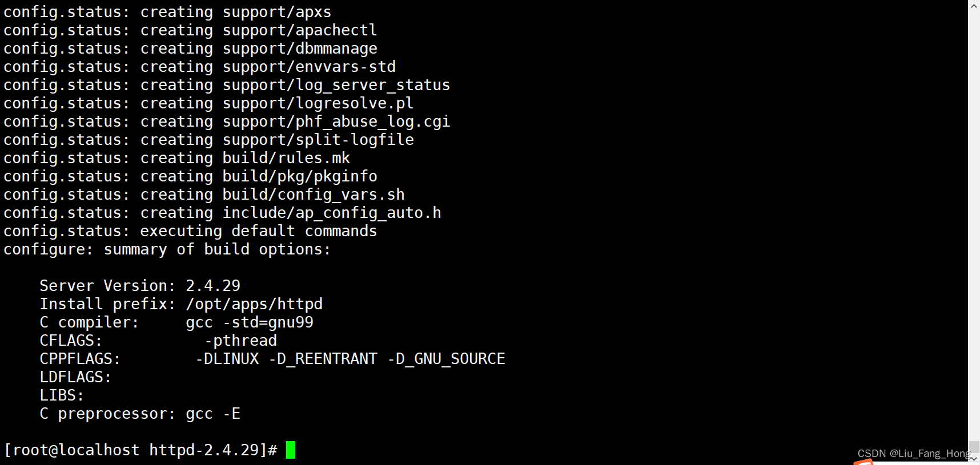Click the 'support/apachectl' output line
The height and width of the screenshot is (465, 980).
pyautogui.click(x=300, y=30)
